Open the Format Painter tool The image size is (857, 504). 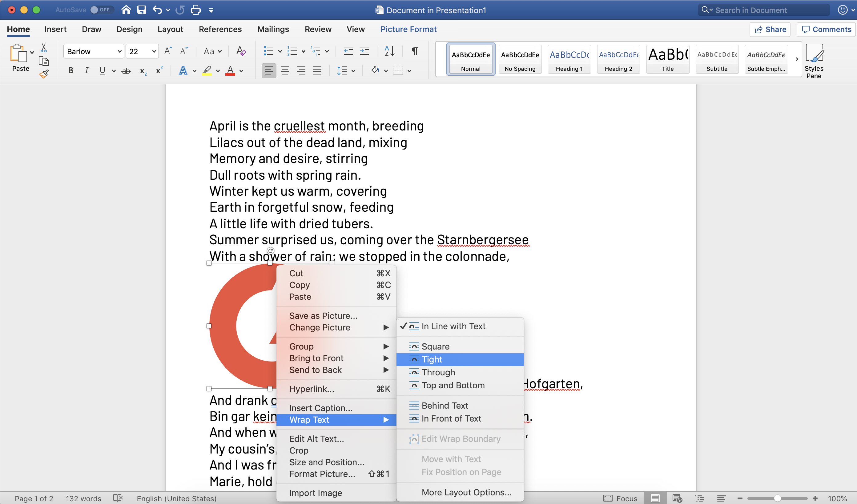pyautogui.click(x=44, y=74)
